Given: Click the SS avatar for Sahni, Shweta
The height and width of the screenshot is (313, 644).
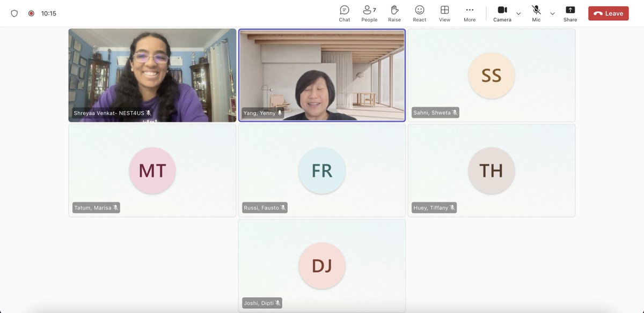Looking at the screenshot, I should [492, 76].
